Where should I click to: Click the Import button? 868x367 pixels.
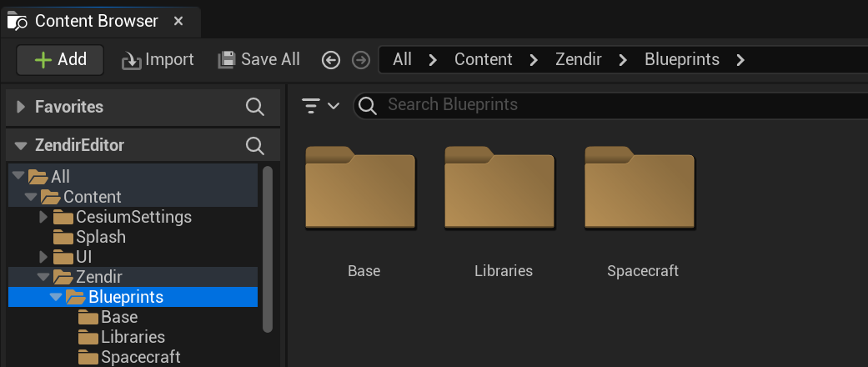(x=158, y=60)
